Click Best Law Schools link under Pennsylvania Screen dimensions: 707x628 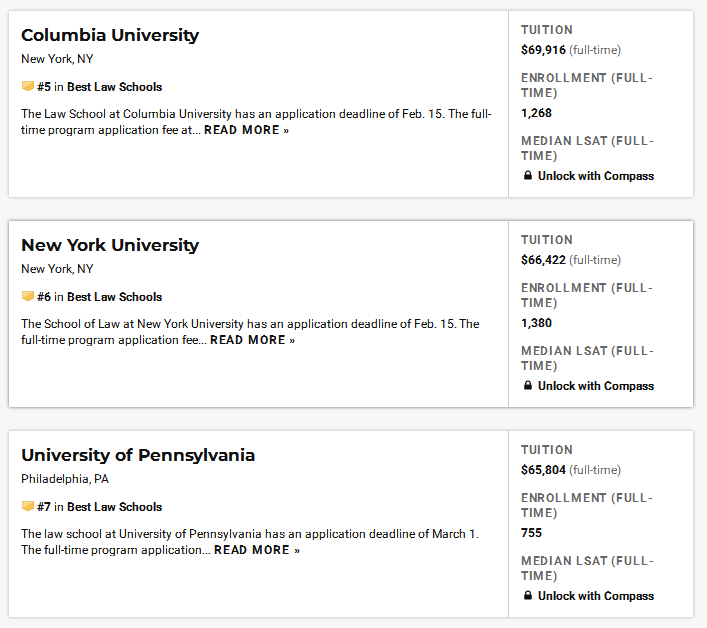[114, 507]
